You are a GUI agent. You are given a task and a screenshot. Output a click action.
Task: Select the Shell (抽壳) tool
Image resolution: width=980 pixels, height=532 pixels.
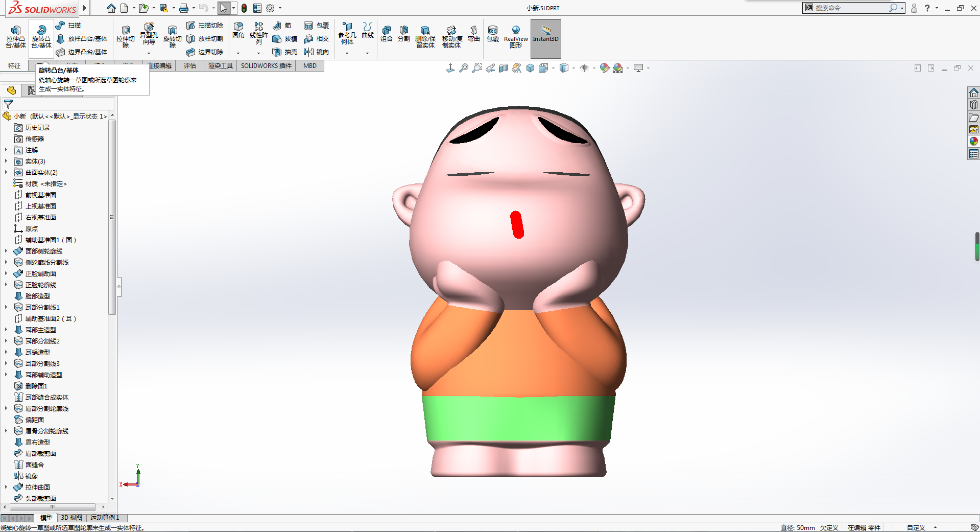tap(284, 52)
